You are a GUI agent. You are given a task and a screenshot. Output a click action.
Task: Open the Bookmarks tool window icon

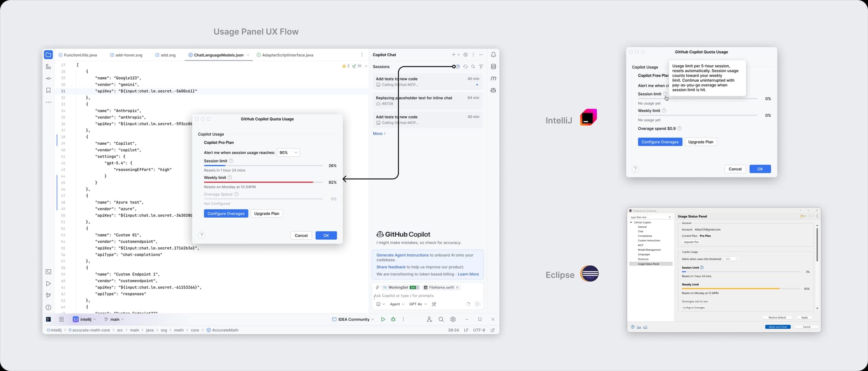coord(48,90)
